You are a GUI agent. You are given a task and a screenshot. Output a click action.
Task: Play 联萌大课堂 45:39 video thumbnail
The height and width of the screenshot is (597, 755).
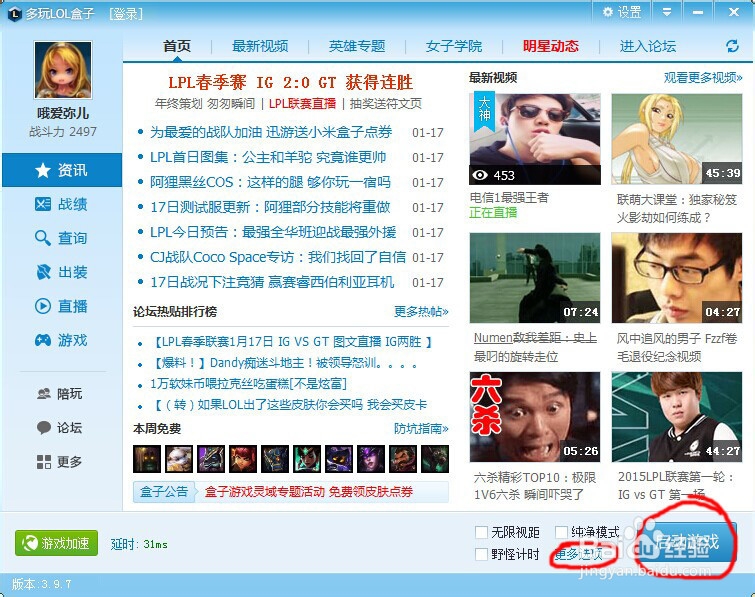[677, 139]
